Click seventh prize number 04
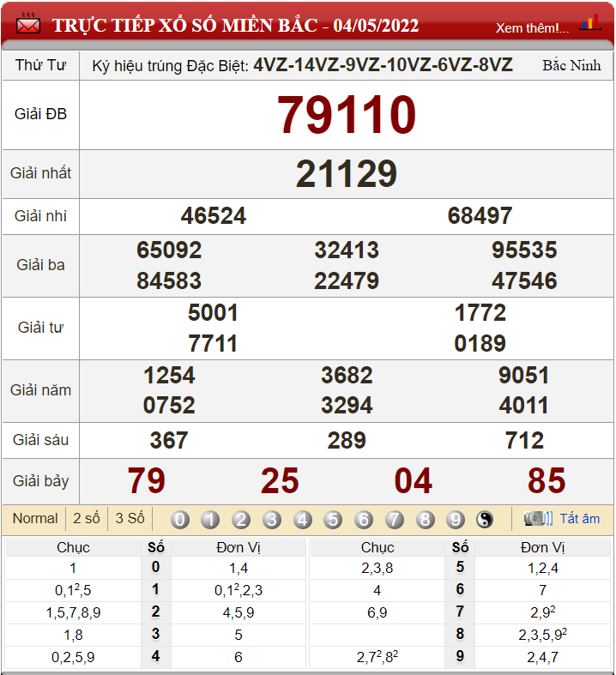 click(414, 481)
